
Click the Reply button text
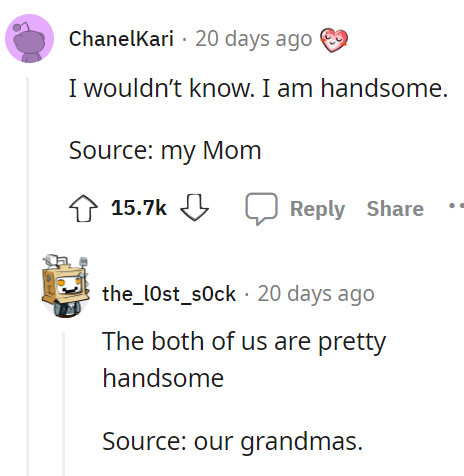coord(317,209)
